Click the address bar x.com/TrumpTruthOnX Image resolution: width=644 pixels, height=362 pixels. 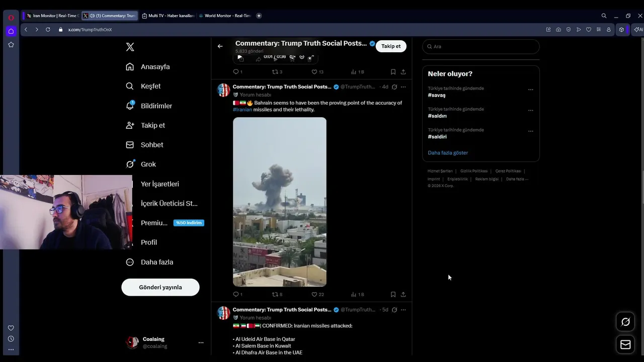coord(90,30)
